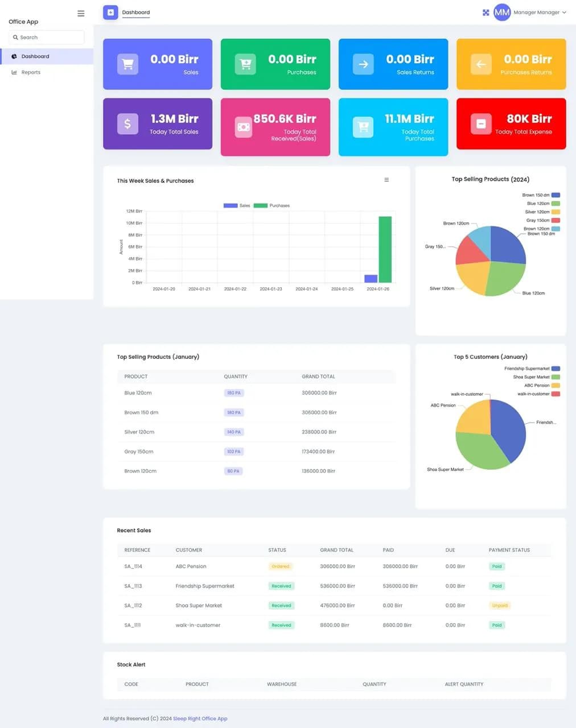Open chart menu on This Week Sales & Purchases
This screenshot has height=728, width=576.
coord(386,180)
